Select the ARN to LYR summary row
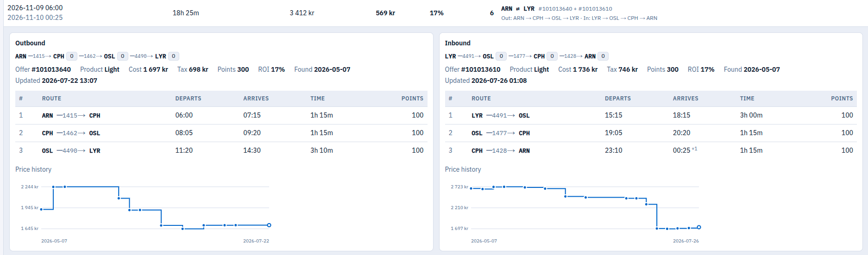Screen dimensions: 868x255 (x=434, y=13)
